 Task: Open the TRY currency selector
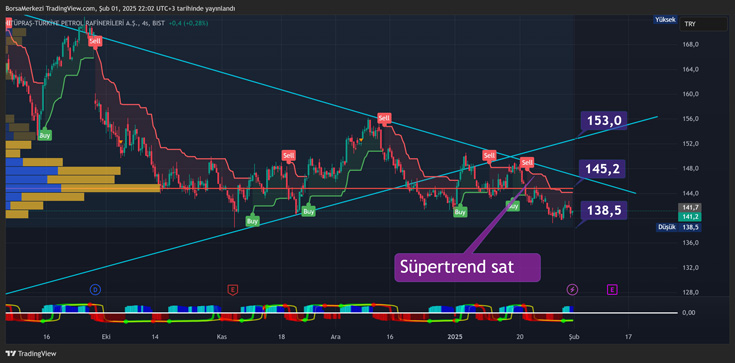pos(703,24)
